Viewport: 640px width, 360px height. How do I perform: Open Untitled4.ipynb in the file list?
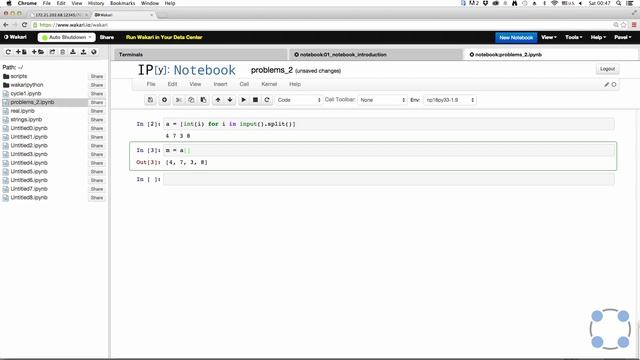tap(29, 163)
